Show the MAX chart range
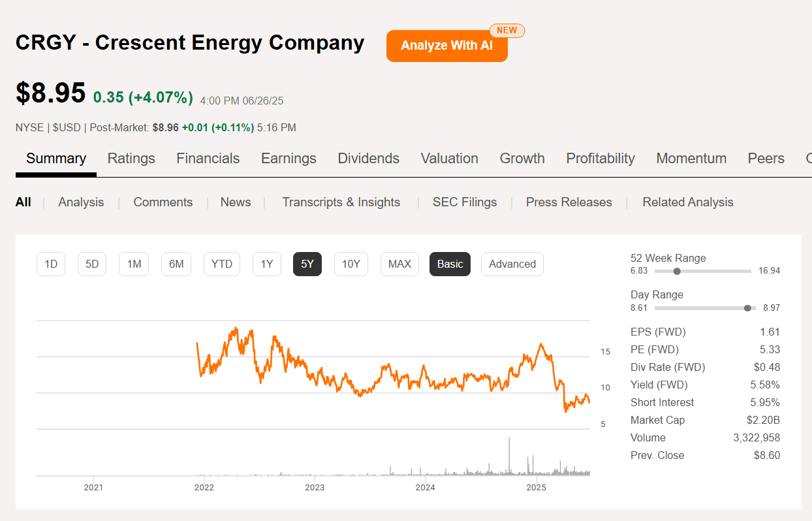Viewport: 812px width, 521px height. 399,264
